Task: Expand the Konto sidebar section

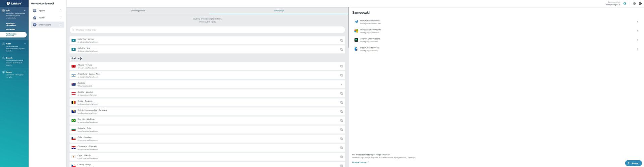Action: 25,72
